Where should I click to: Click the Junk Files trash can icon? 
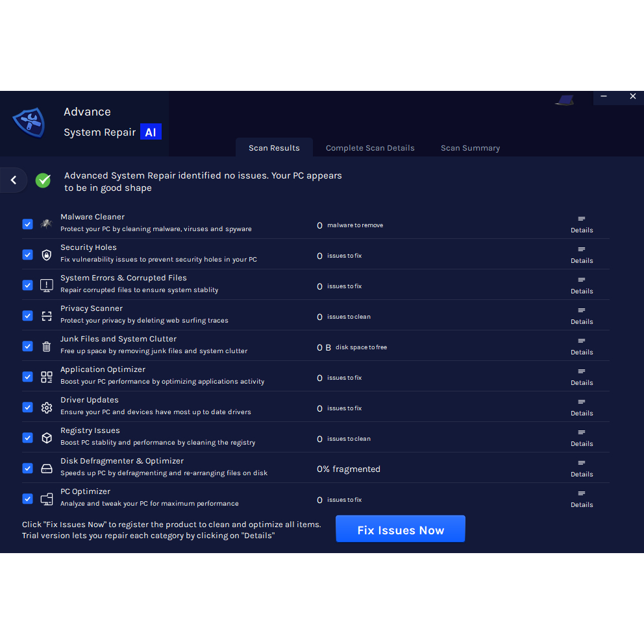point(46,347)
